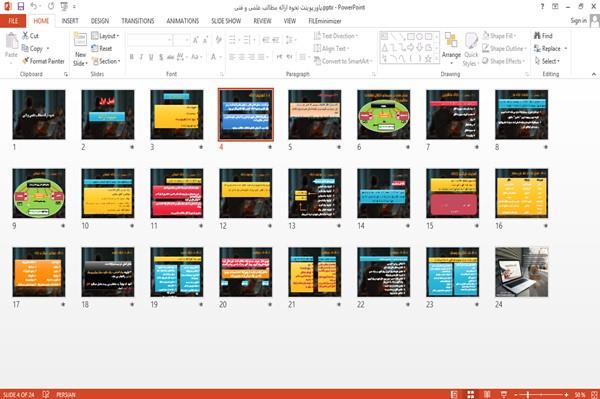Click the font name input box
The image size is (600, 399).
[x=149, y=40]
